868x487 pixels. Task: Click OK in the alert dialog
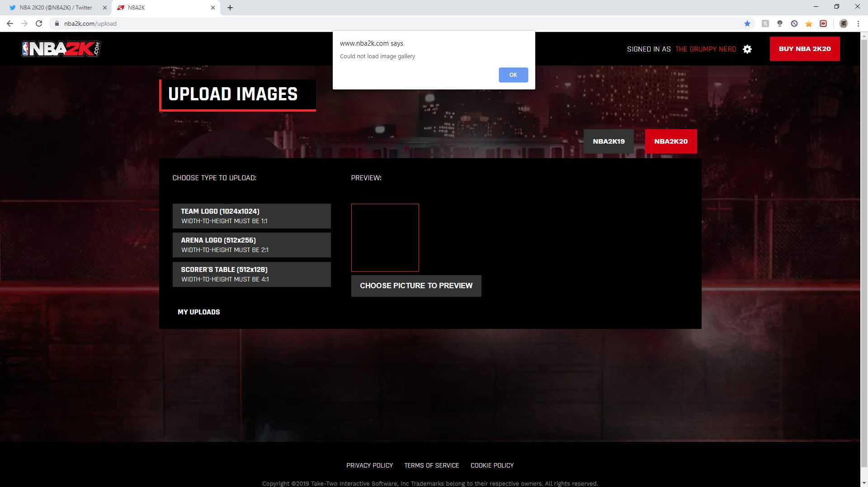pos(513,75)
